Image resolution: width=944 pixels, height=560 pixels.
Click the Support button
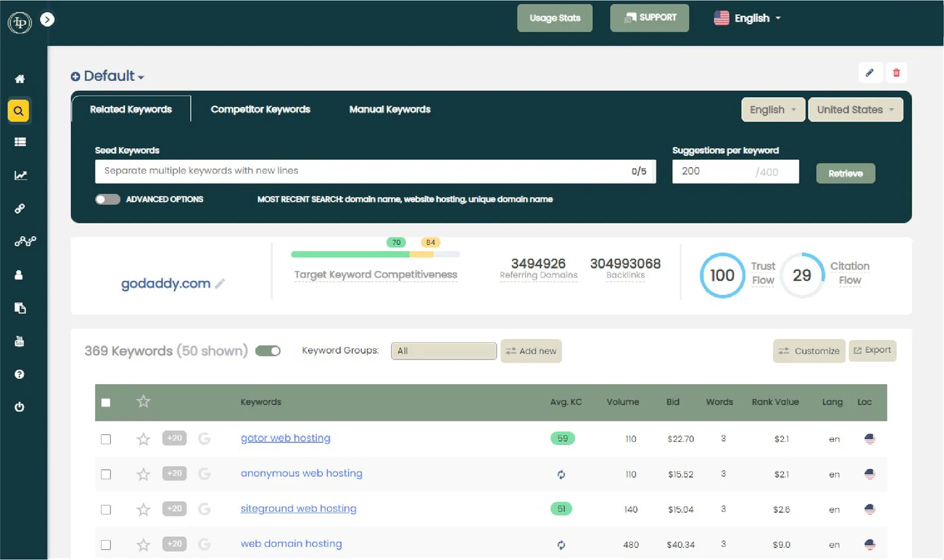pos(650,18)
